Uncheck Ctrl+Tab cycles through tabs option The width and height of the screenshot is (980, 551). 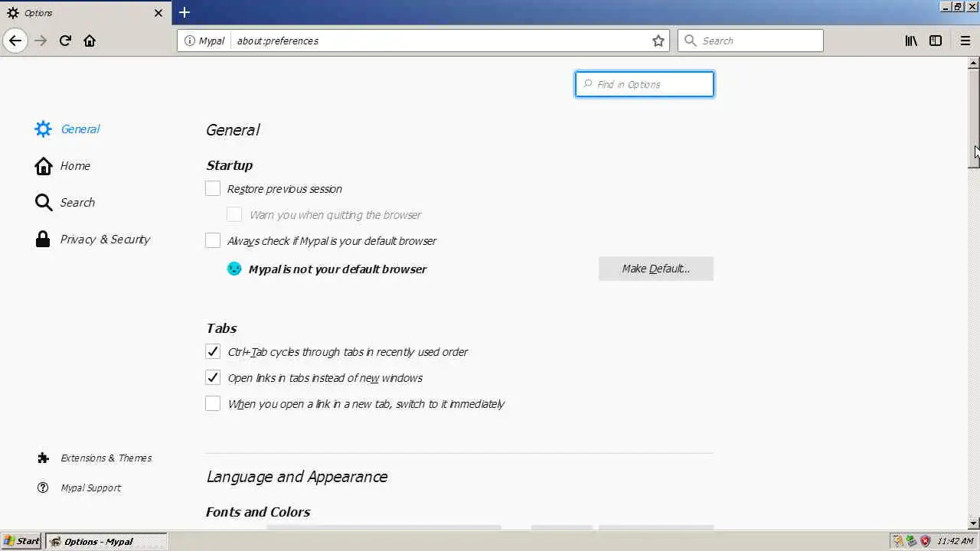click(213, 351)
